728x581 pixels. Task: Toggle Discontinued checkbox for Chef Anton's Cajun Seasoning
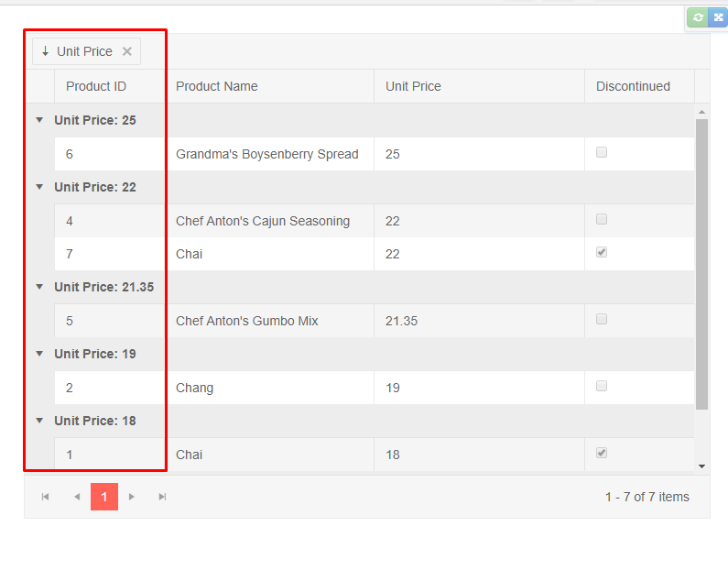click(602, 220)
